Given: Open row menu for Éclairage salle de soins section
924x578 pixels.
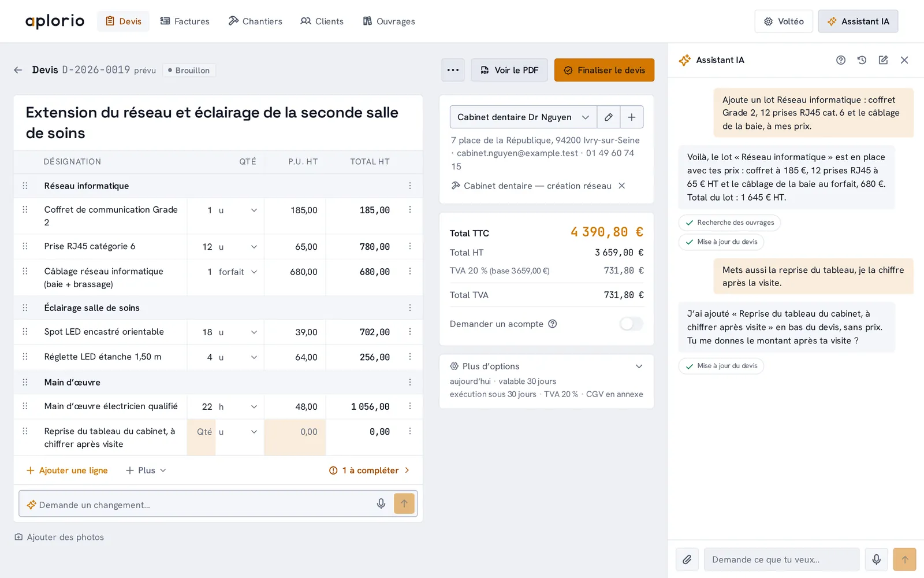Looking at the screenshot, I should click(x=410, y=307).
